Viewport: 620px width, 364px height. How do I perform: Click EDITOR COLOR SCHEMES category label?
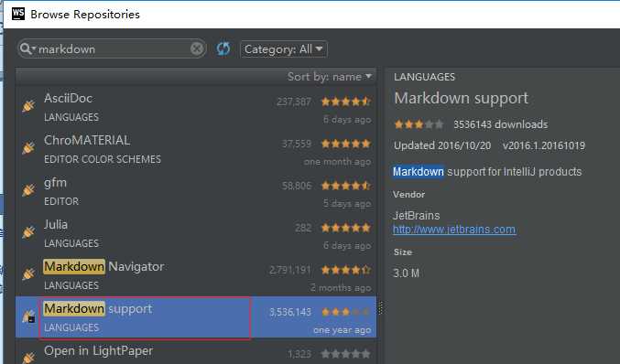[x=103, y=159]
